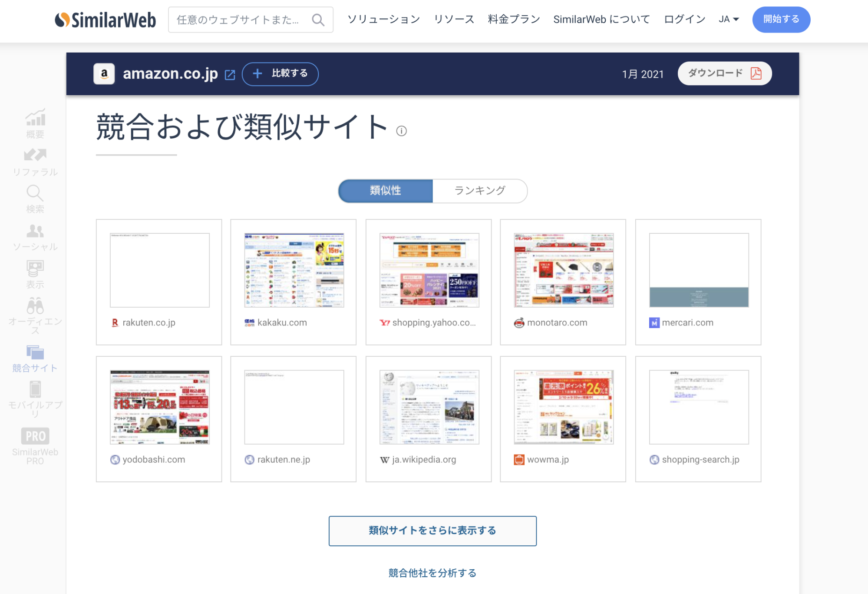868x594 pixels.
Task: Open the オーディエンス binoculars sidebar icon
Action: (35, 306)
